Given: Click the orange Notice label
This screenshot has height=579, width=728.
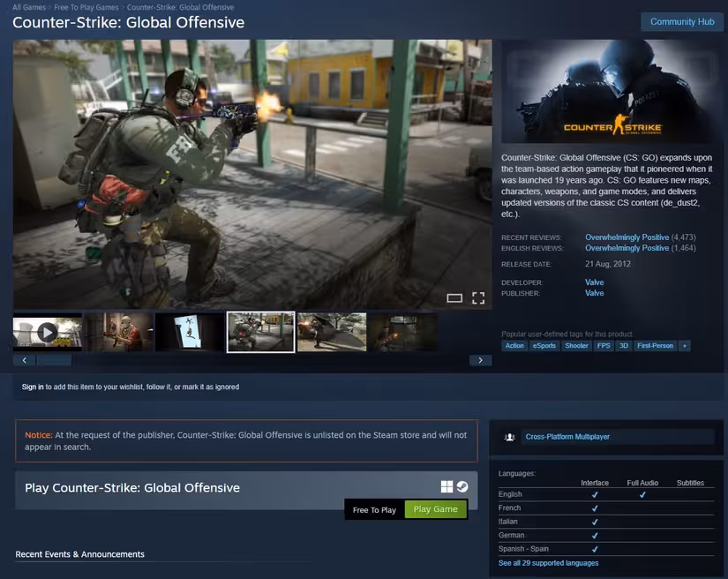Looking at the screenshot, I should pos(39,435).
